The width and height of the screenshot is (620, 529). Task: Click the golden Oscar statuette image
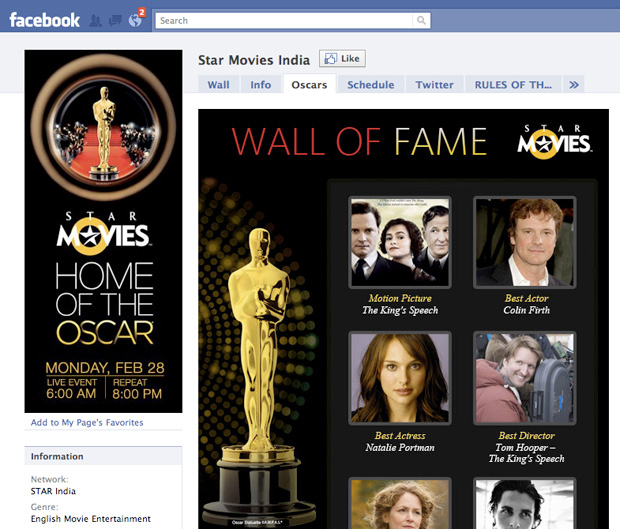(x=259, y=376)
